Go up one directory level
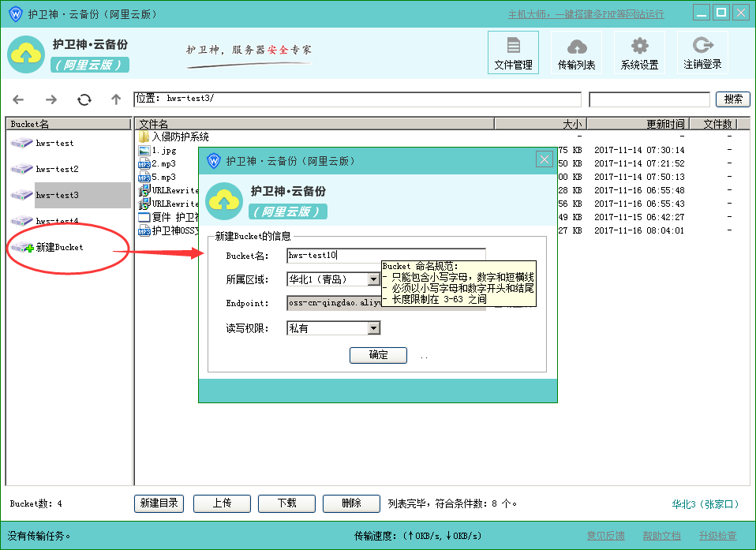This screenshot has width=756, height=550. click(116, 99)
